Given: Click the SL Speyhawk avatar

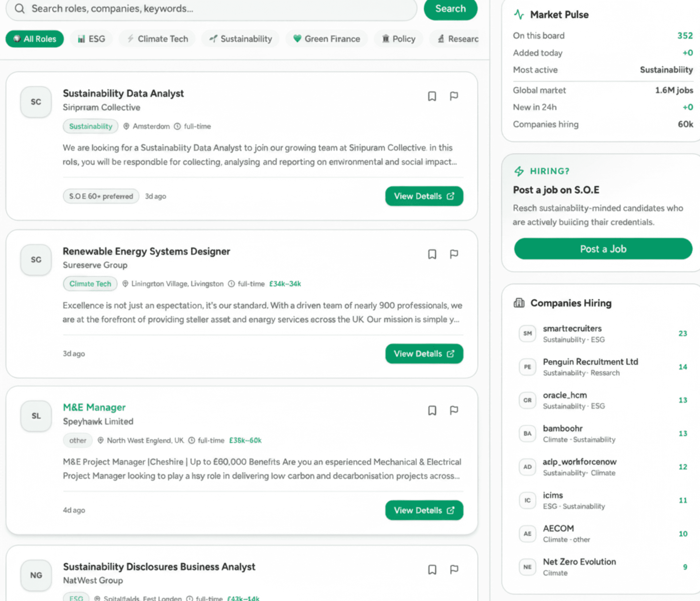Looking at the screenshot, I should click(36, 416).
